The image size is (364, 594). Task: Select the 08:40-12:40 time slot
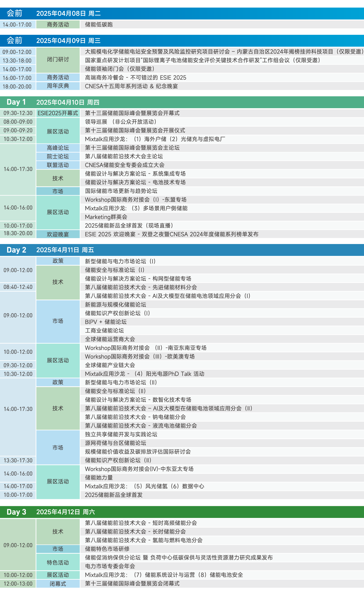[18, 287]
